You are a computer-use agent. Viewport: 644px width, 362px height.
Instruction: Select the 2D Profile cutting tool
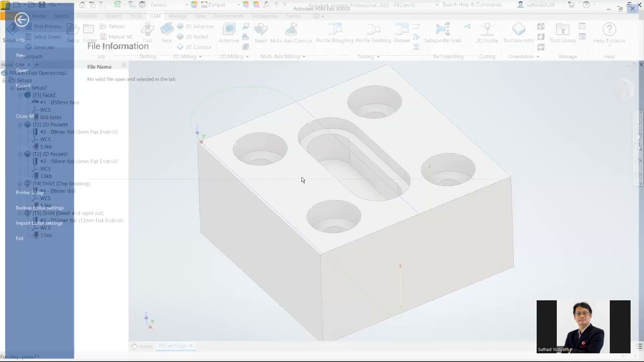coord(487,33)
